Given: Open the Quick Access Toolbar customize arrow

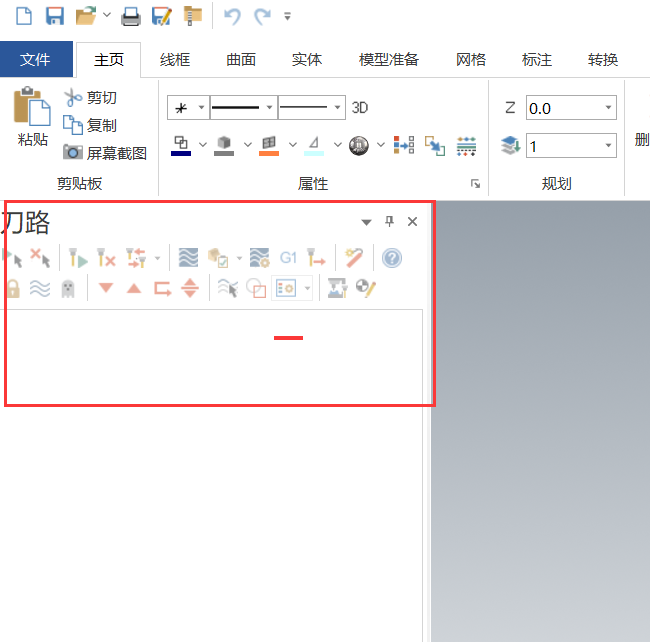Looking at the screenshot, I should pyautogui.click(x=287, y=17).
